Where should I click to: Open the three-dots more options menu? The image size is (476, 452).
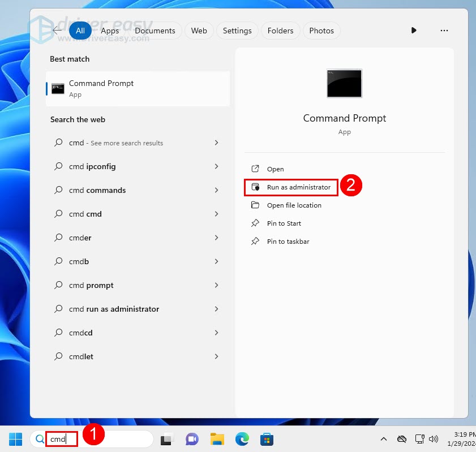coord(444,31)
